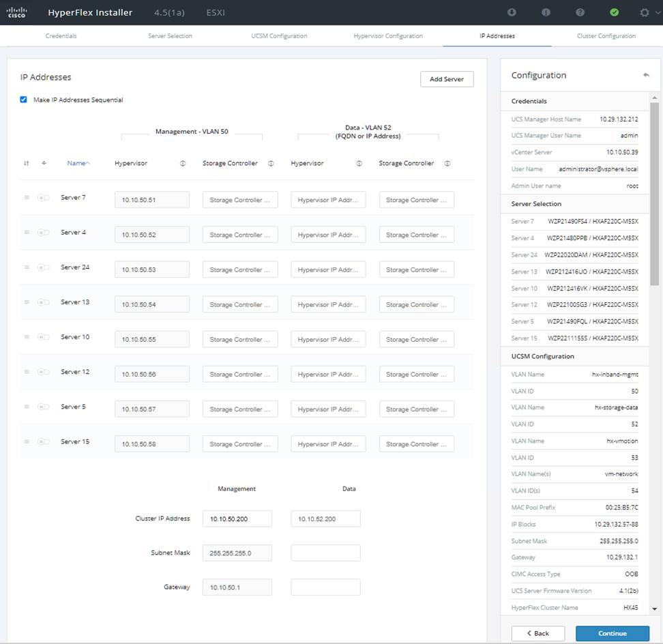Select the IP Addresses step

click(x=497, y=36)
